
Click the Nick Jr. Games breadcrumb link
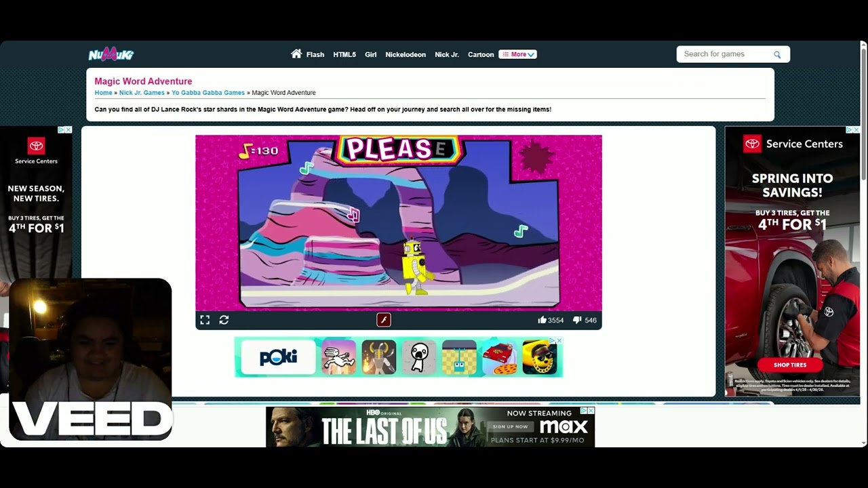pyautogui.click(x=142, y=93)
